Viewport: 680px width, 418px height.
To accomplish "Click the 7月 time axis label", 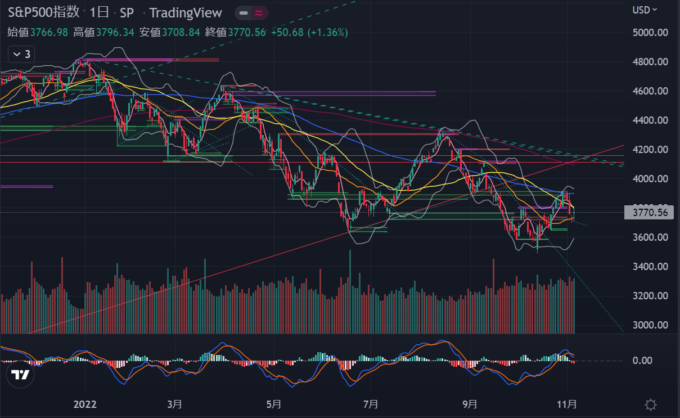I will point(369,403).
